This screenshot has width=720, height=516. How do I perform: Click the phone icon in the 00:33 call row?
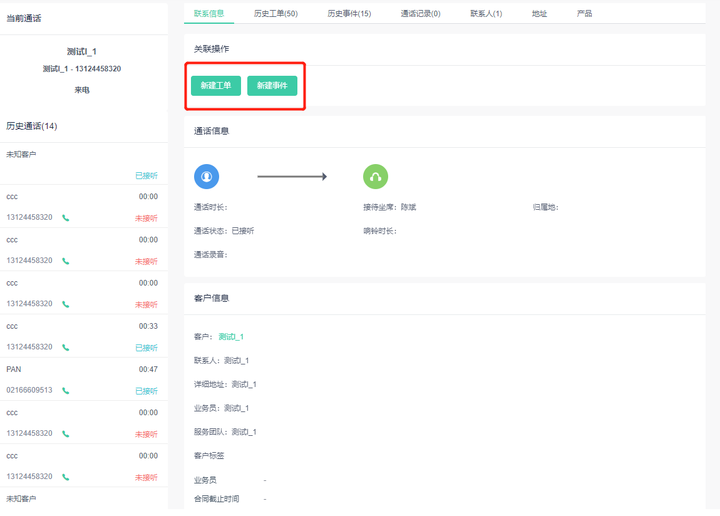[x=66, y=348]
